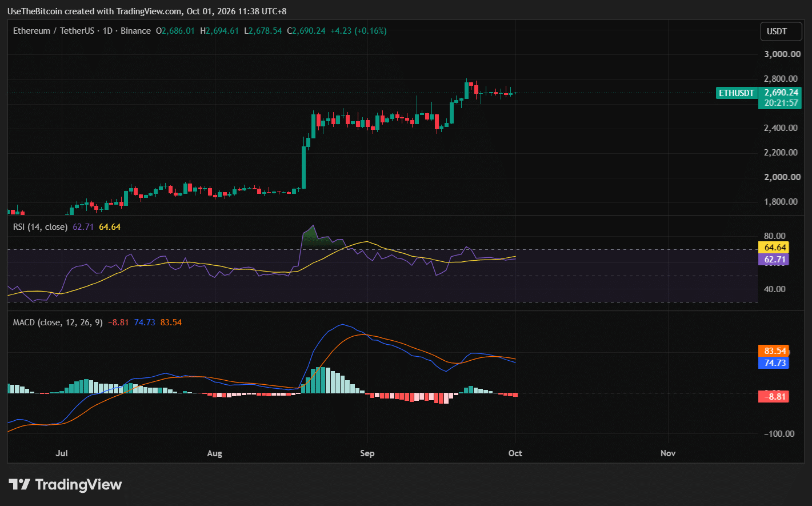Click the TradingView logo
The image size is (812, 506).
(x=66, y=485)
